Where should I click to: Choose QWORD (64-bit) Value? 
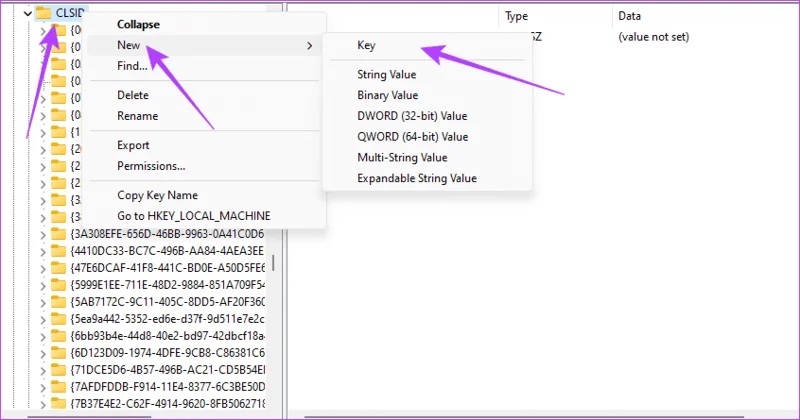tap(413, 137)
